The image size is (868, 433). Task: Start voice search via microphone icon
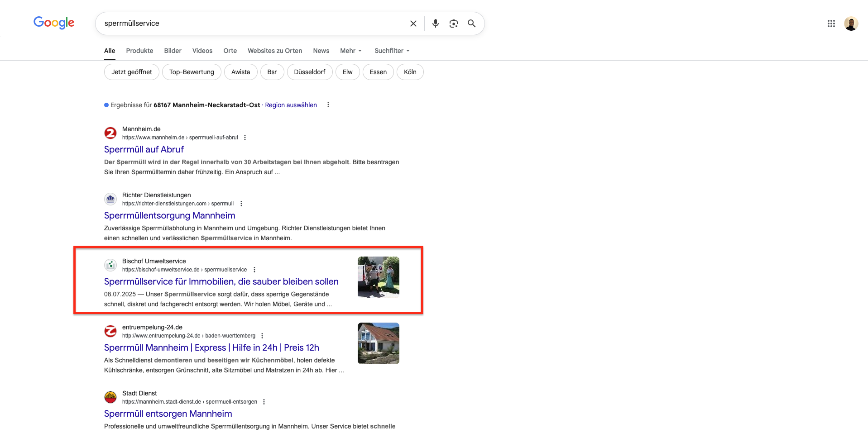(435, 24)
